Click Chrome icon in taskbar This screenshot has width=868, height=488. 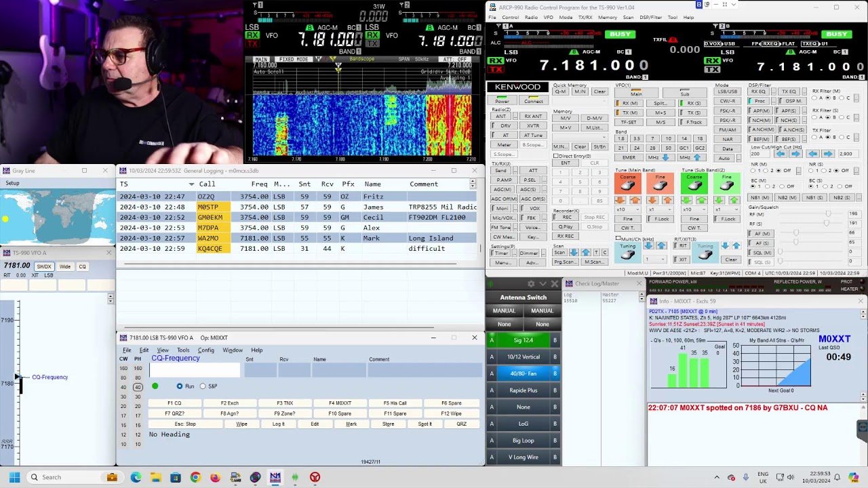point(195,477)
